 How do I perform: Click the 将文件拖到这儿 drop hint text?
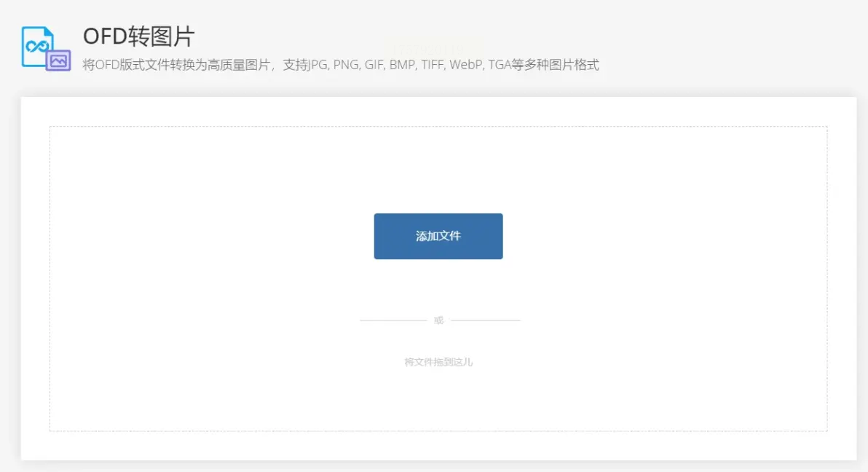tap(438, 362)
